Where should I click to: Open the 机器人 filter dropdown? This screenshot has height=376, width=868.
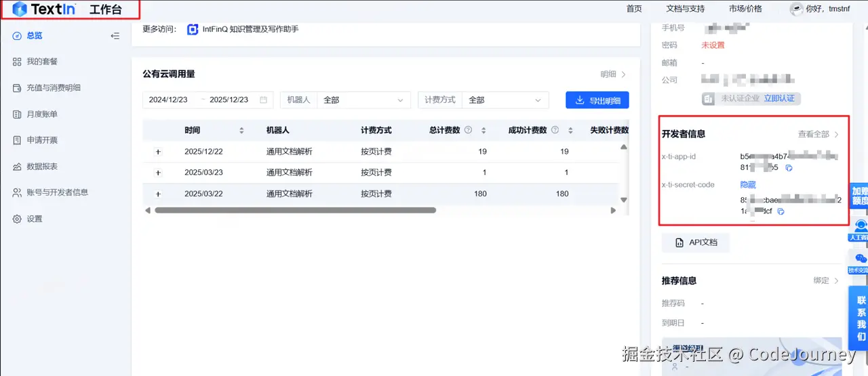tap(363, 100)
